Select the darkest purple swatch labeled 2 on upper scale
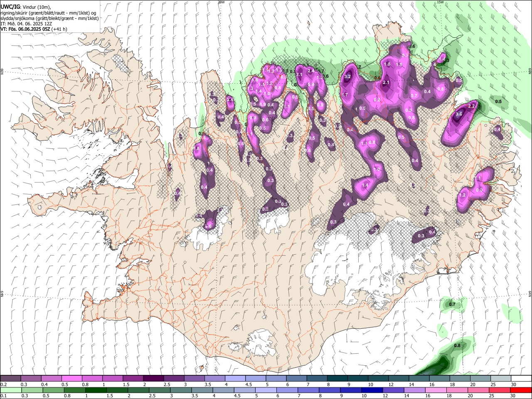 (x=153, y=379)
